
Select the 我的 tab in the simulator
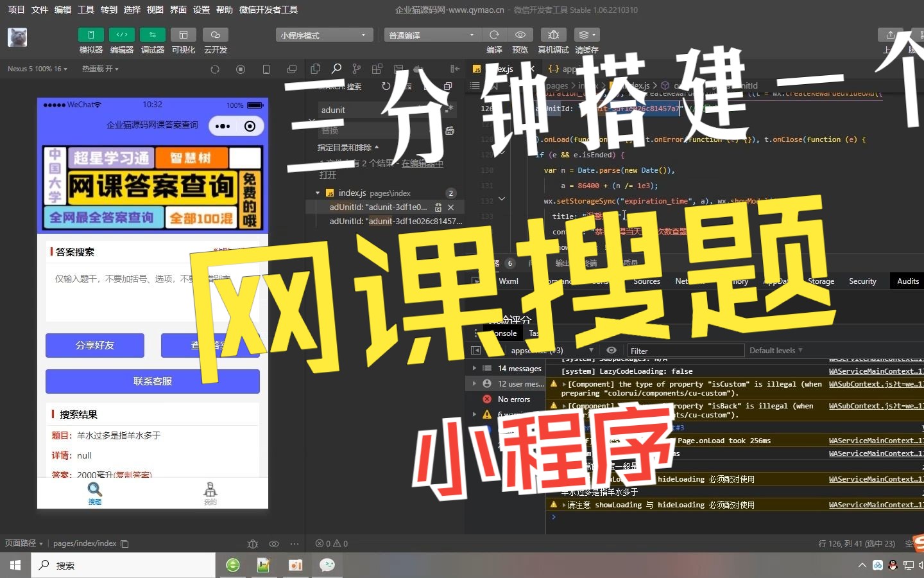[x=210, y=493]
